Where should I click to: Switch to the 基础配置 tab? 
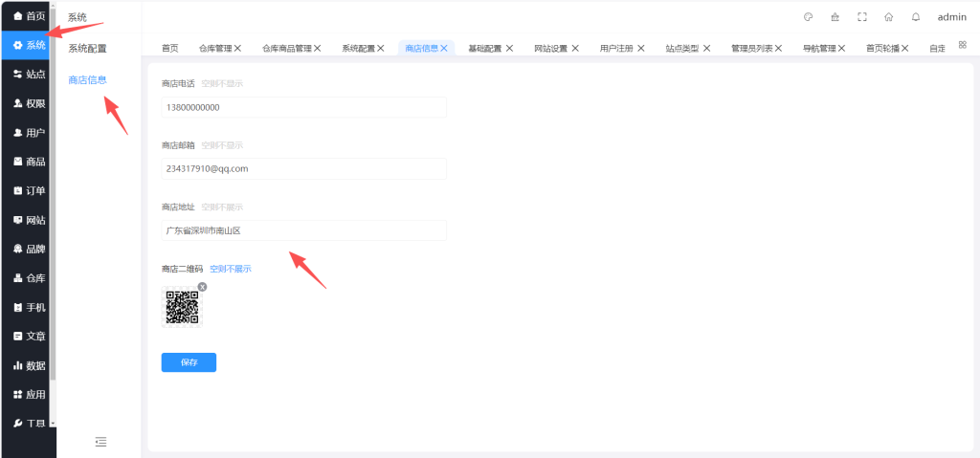click(x=485, y=48)
